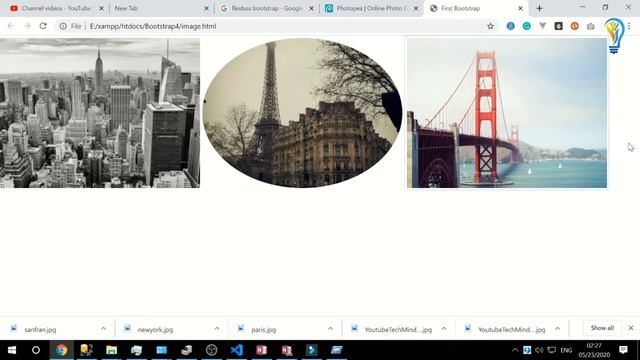Bookmark this page with the star icon
This screenshot has height=360, width=640.
pos(490,26)
